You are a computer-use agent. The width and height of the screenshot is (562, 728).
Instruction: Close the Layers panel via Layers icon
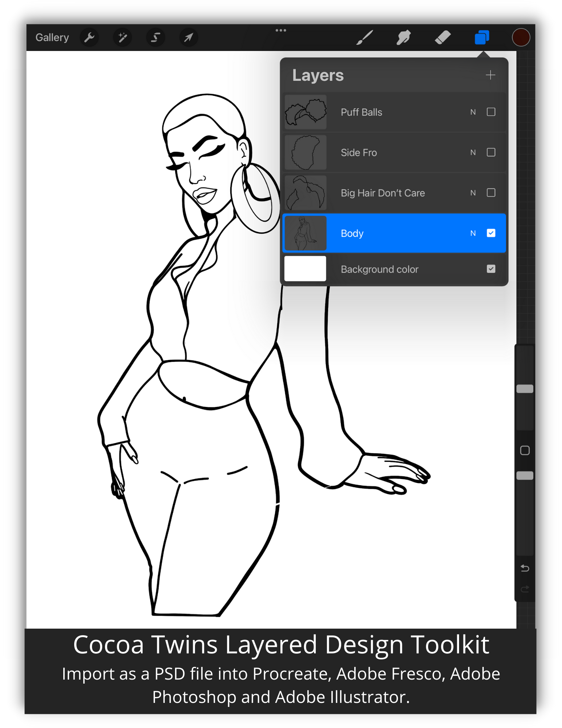click(x=482, y=37)
